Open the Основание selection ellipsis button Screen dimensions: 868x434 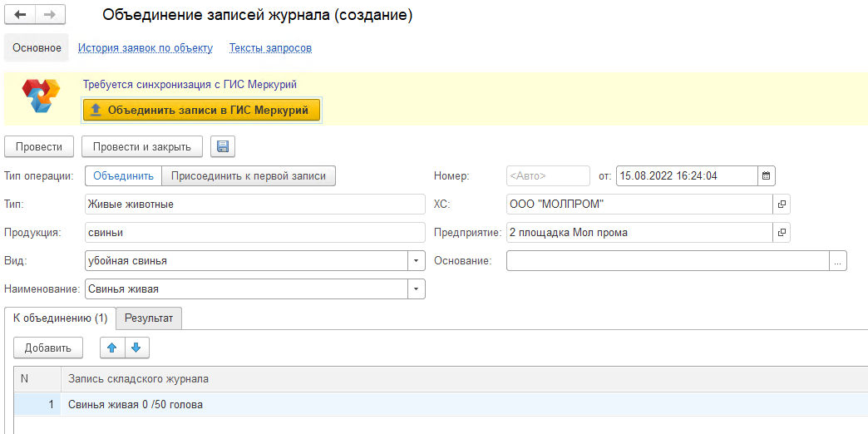click(x=837, y=261)
